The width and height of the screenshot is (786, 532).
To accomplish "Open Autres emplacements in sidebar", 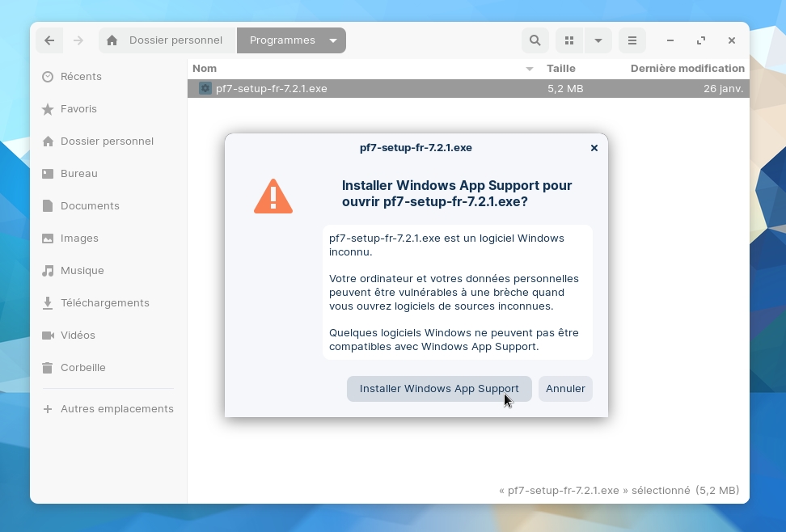I will tap(116, 408).
